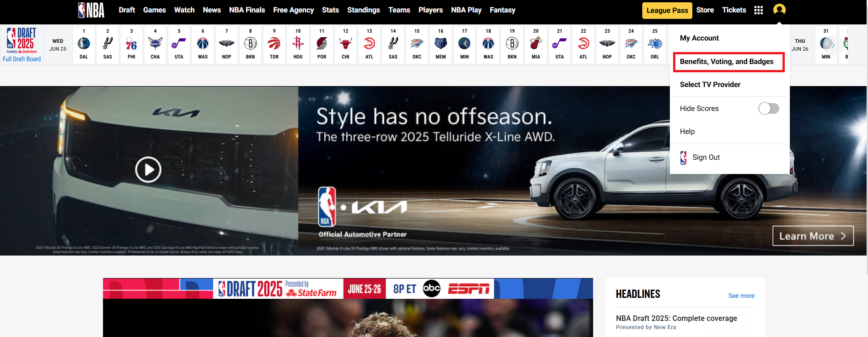Open the apps grid icon in the header
This screenshot has height=337, width=868.
pos(759,10)
